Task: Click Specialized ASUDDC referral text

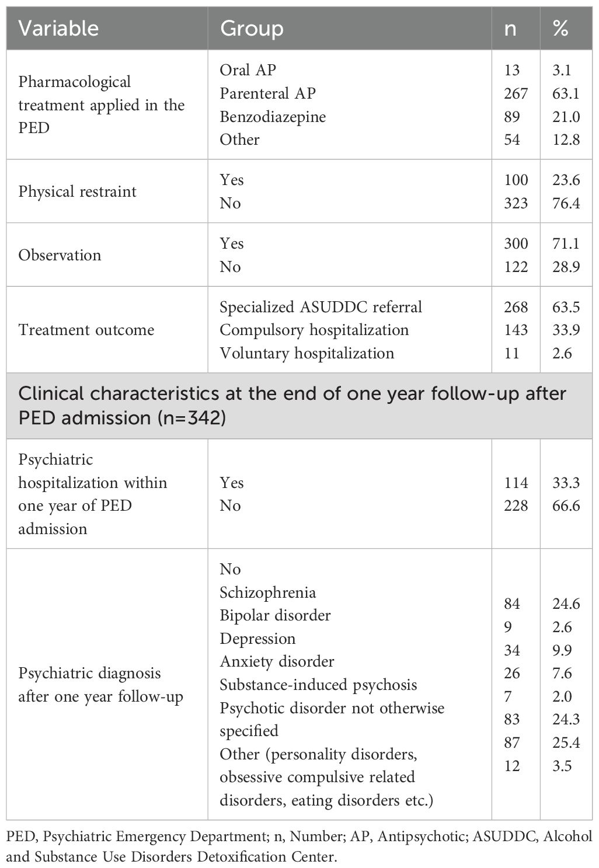Action: click(x=321, y=306)
